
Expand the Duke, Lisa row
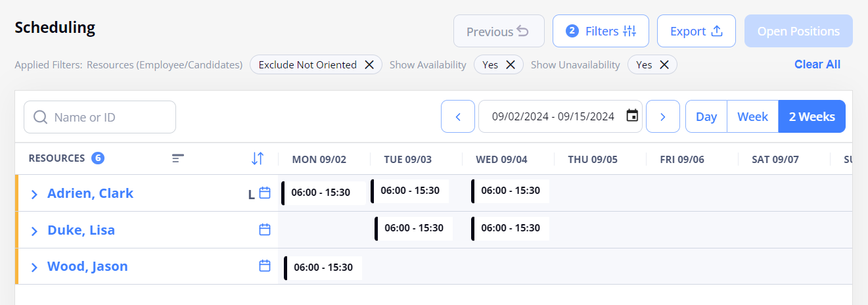(x=35, y=231)
